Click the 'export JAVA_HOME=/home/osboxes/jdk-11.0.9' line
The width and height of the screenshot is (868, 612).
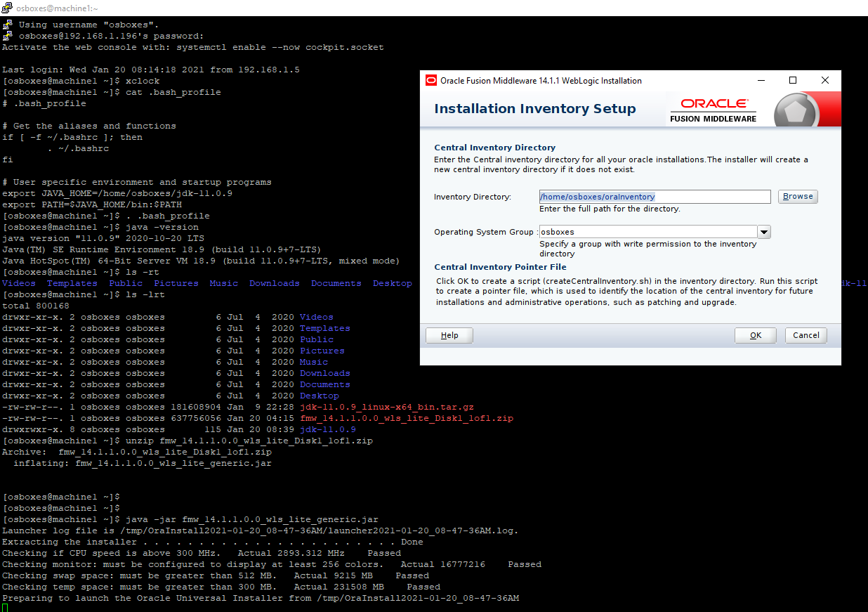[x=117, y=193]
